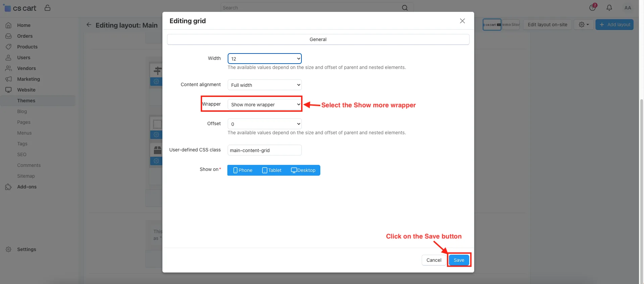Toggle Desktop visibility in Show on

pos(303,170)
